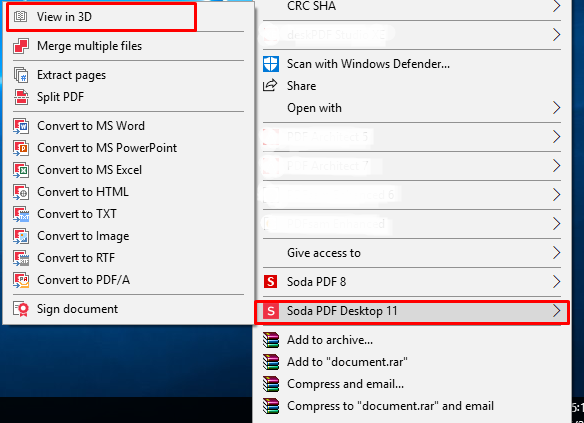Pick Convert to MS Excel
The height and width of the screenshot is (423, 584).
(128, 170)
